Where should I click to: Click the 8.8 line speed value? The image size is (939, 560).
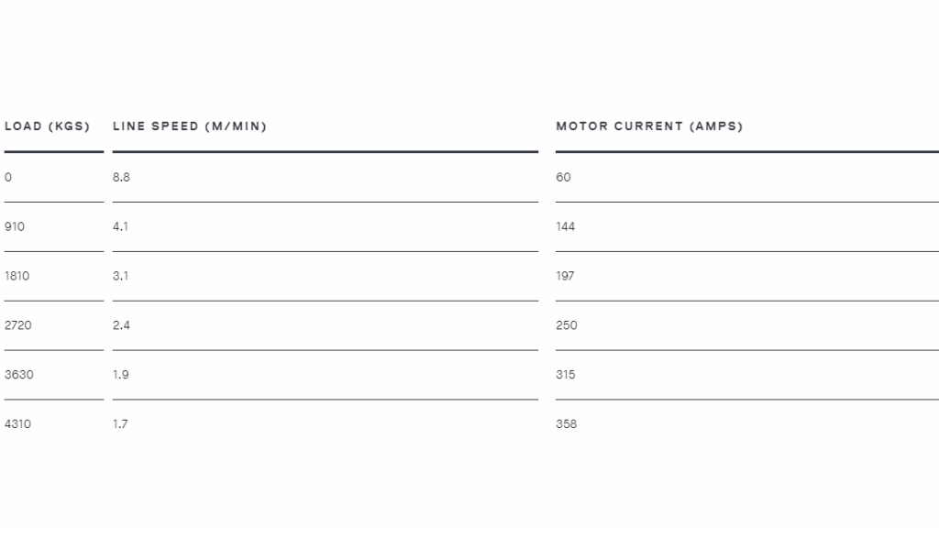pos(122,177)
